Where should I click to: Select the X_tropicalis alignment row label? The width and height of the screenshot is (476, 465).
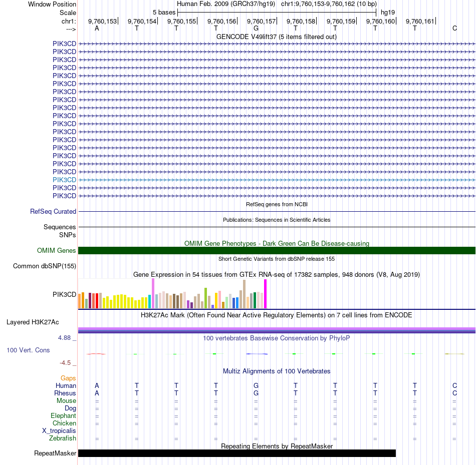click(x=59, y=431)
